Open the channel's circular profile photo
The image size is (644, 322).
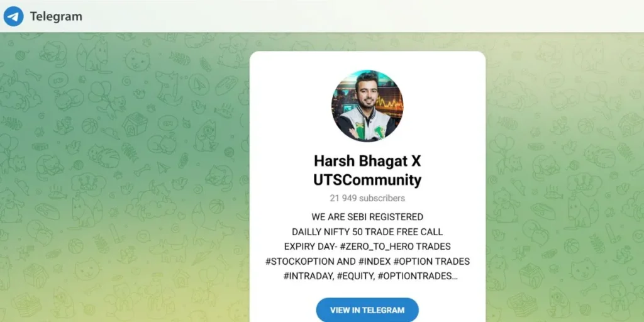point(367,106)
